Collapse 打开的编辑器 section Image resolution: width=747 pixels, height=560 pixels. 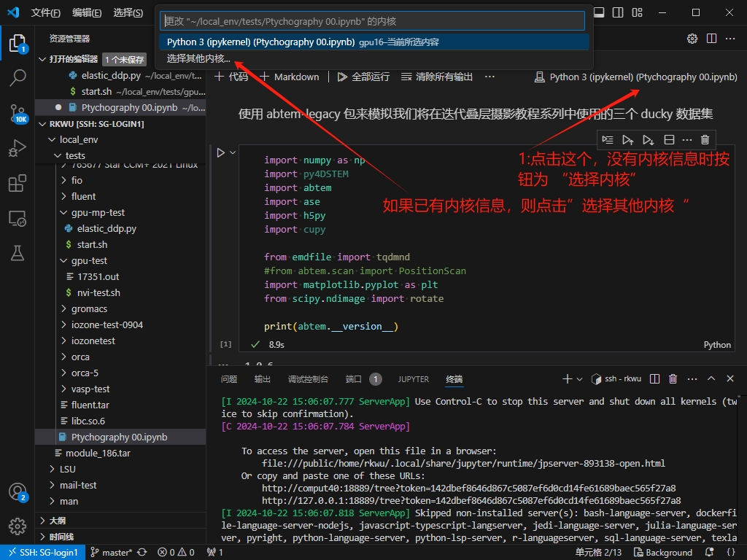click(x=42, y=59)
